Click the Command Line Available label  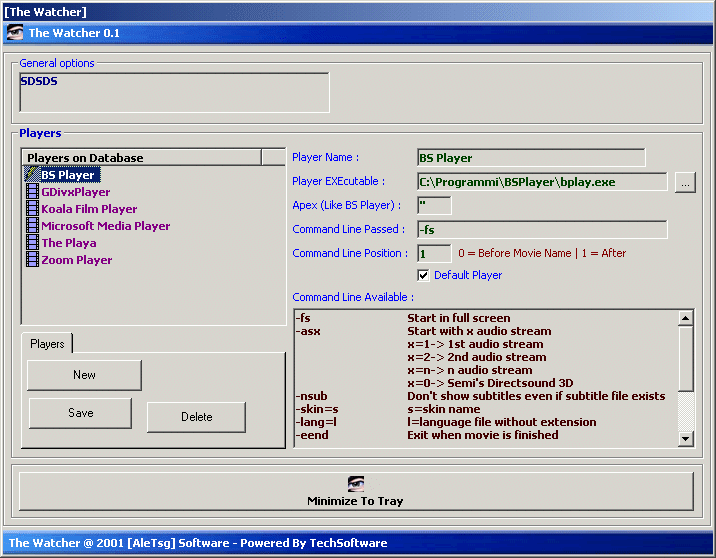353,297
